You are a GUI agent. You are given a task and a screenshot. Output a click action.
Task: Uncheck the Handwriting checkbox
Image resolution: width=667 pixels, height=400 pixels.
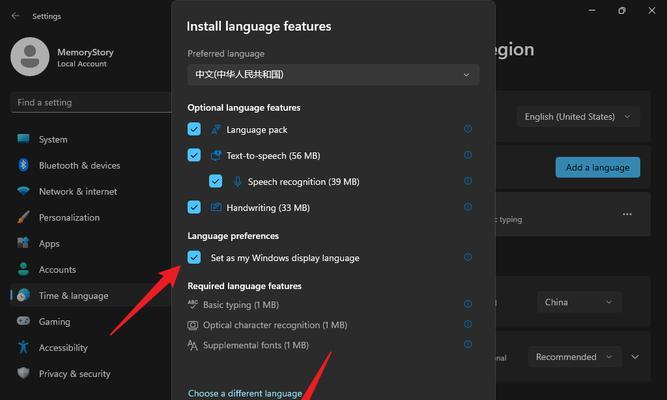coord(194,207)
